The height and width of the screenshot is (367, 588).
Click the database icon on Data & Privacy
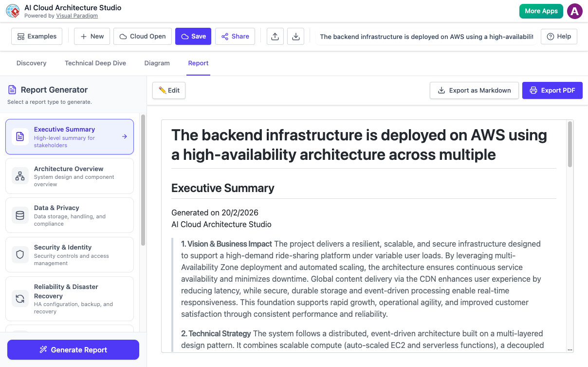(x=20, y=215)
